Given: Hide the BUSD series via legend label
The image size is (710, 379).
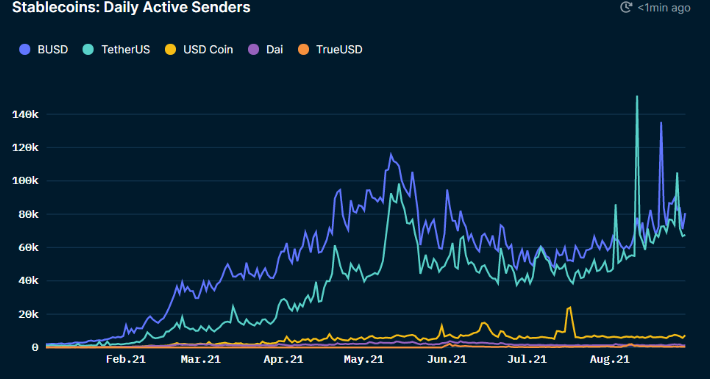Looking at the screenshot, I should coord(53,49).
